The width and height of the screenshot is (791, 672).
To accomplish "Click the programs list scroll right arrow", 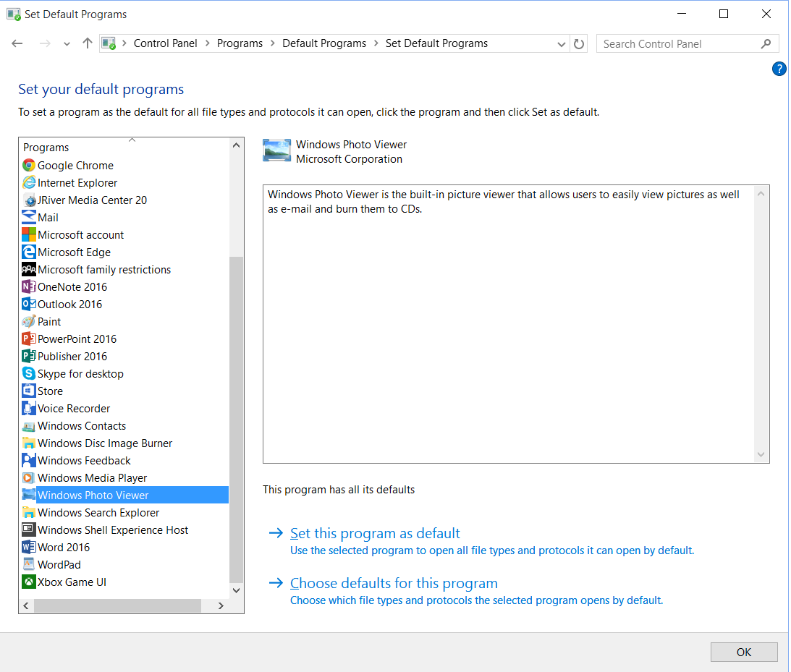I will tap(221, 606).
